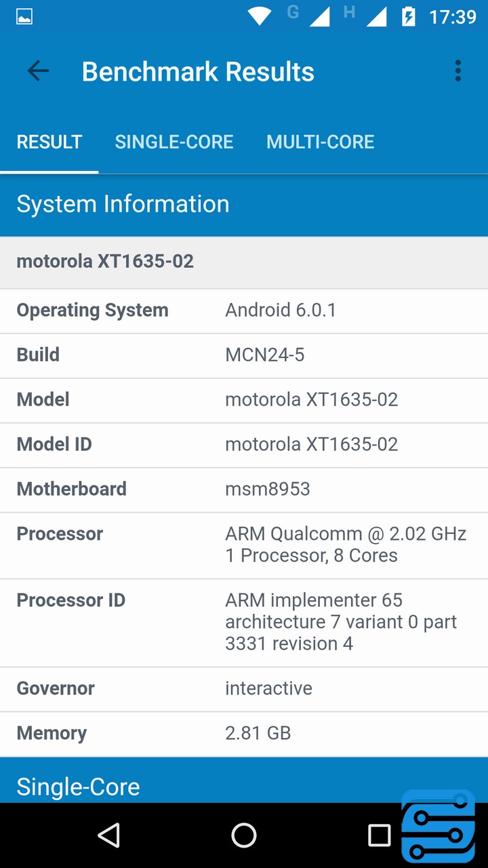Viewport: 488px width, 868px height.
Task: Open the three-dot overflow menu
Action: click(x=458, y=71)
